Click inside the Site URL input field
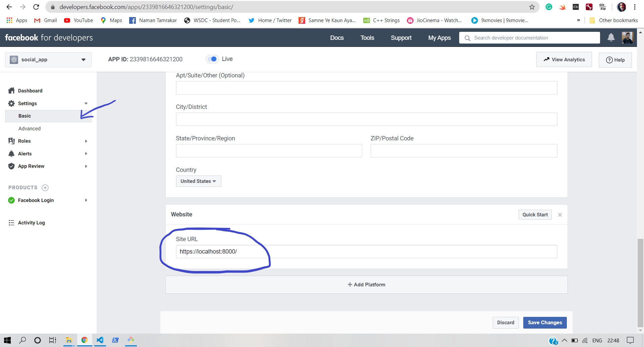 [302, 252]
